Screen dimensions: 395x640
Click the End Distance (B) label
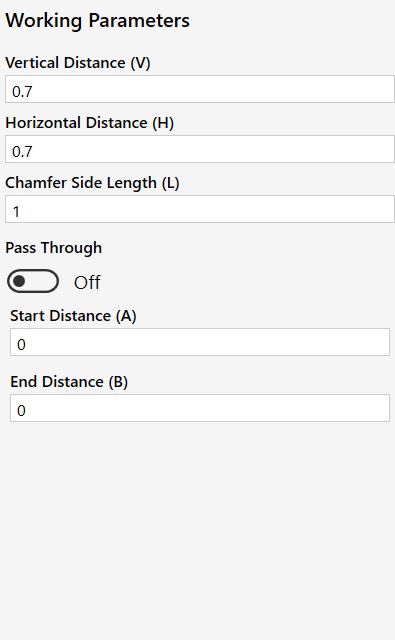tap(69, 382)
